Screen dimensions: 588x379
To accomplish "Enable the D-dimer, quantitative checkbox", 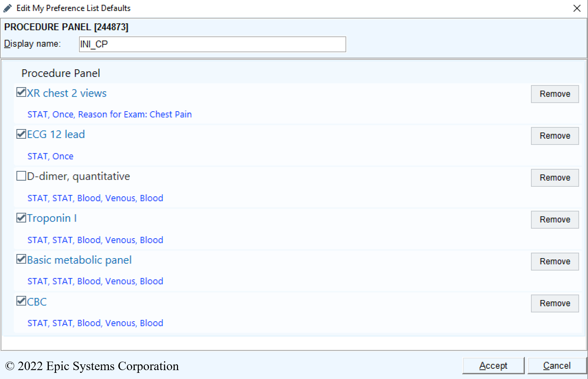I will 21,176.
